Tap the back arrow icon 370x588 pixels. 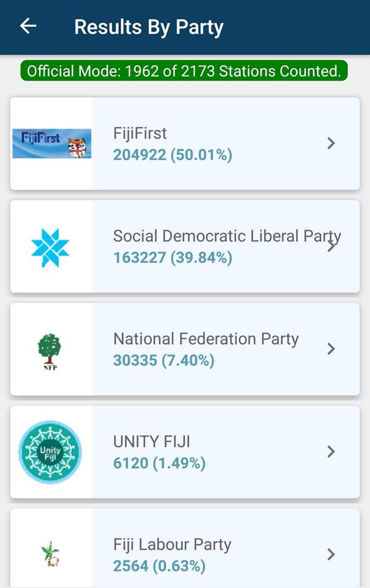(x=28, y=26)
